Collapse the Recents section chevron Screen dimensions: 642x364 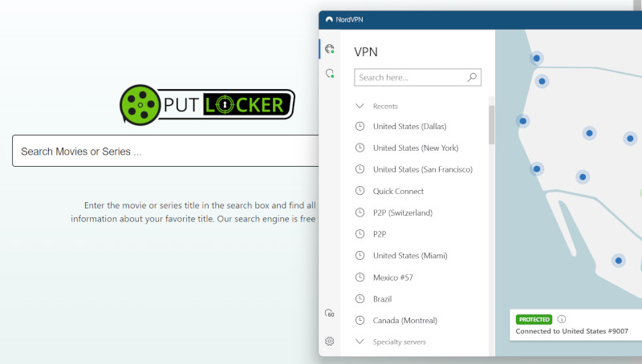(x=360, y=106)
